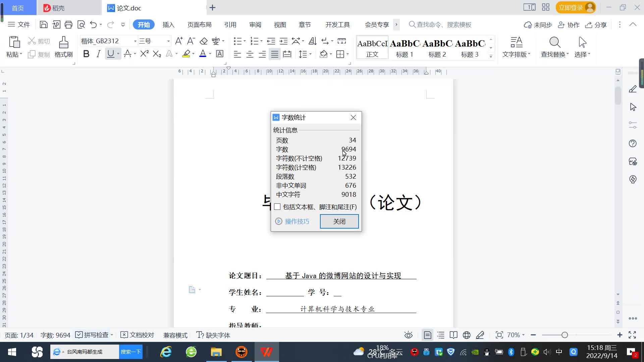Screen dimensions: 644x362
Task: Open the 操作技巧 link
Action: [297, 221]
